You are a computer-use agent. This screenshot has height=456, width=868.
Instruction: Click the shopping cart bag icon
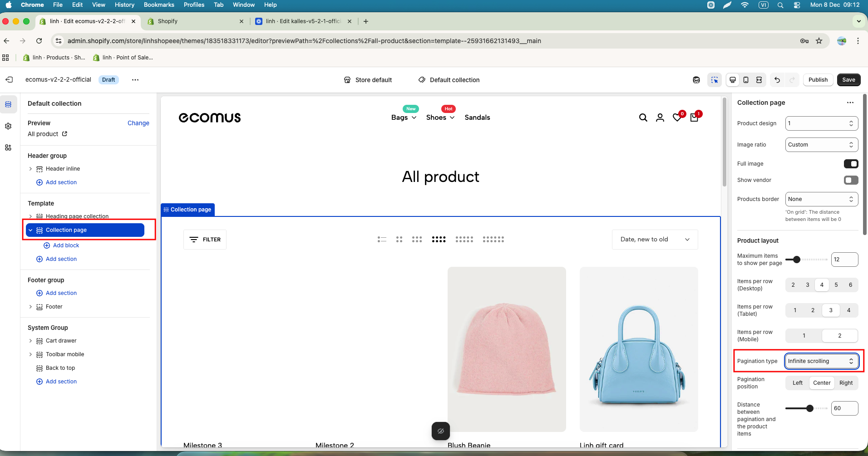coord(694,118)
